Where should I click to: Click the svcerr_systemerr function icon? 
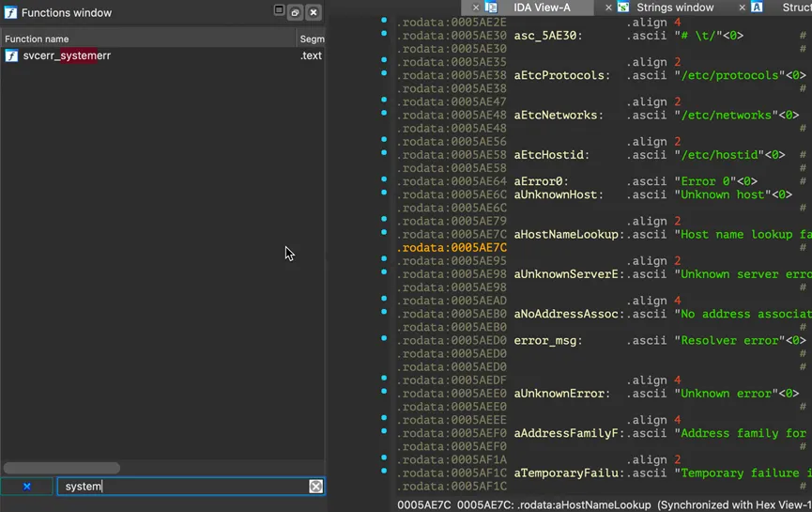(x=11, y=55)
